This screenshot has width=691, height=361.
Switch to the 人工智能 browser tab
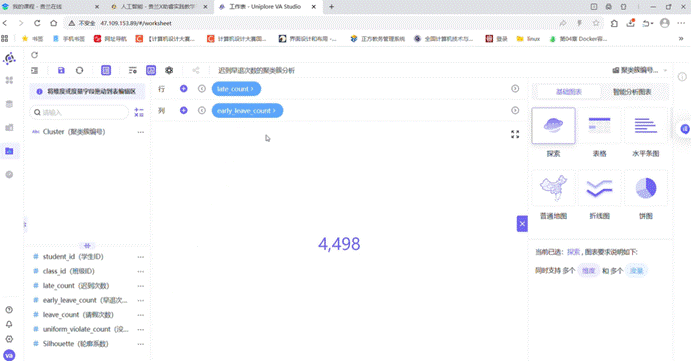click(159, 7)
